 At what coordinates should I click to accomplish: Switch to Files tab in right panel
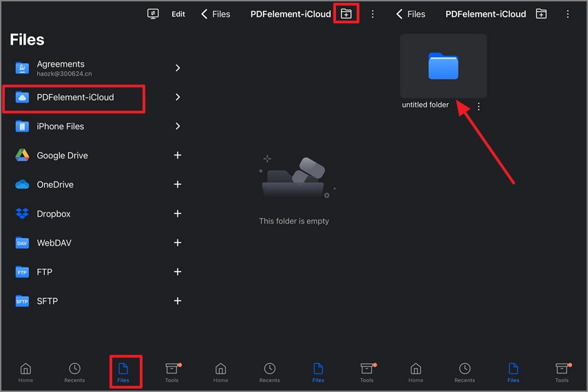coord(514,373)
